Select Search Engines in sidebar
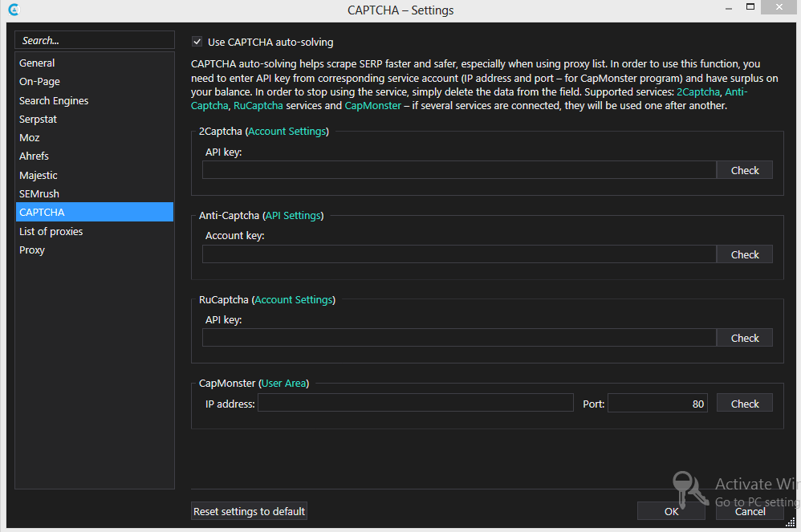 point(95,100)
